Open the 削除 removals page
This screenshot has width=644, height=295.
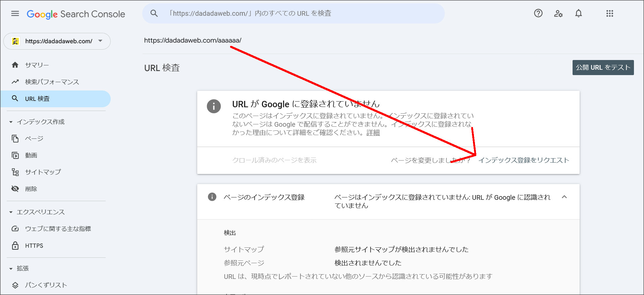(x=55, y=189)
